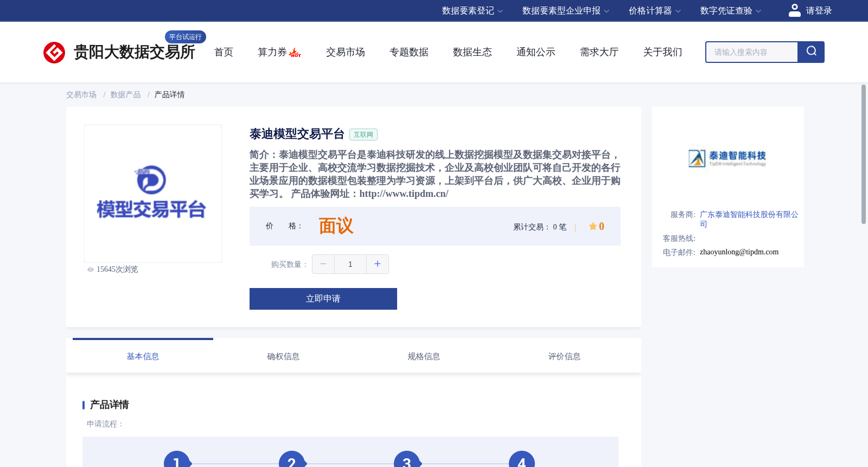Click the 平台试运行 badge
This screenshot has height=467, width=868.
[186, 37]
